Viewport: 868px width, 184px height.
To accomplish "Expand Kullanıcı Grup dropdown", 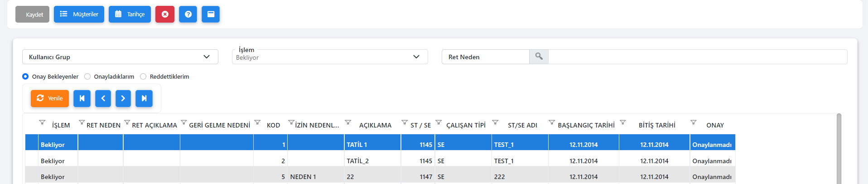I will click(x=120, y=57).
